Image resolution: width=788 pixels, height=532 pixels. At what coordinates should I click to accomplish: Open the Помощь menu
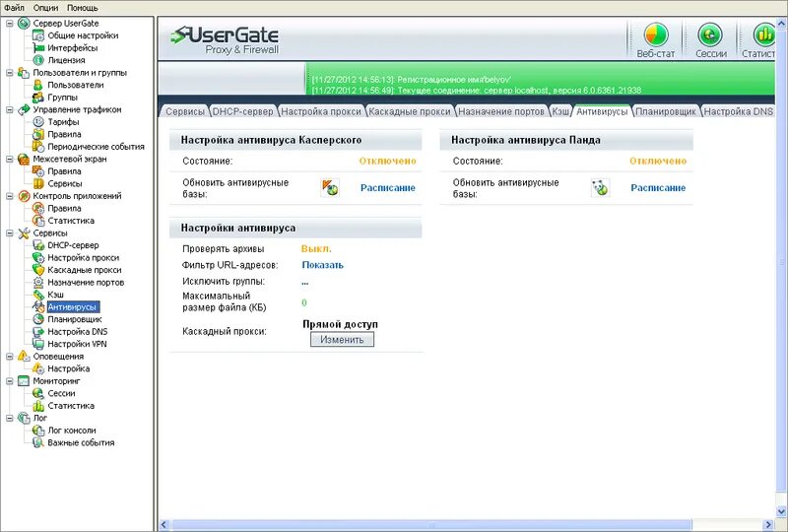(83, 8)
